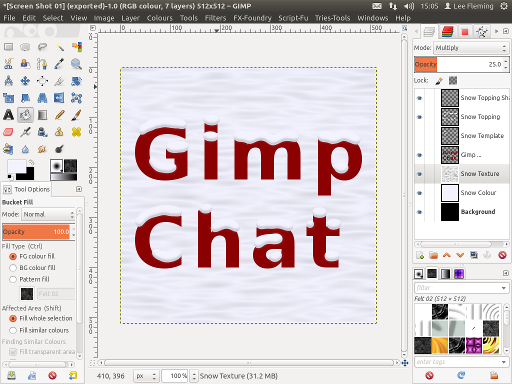Select the Zoom magnifier tool
512x384 pixels.
click(x=76, y=64)
